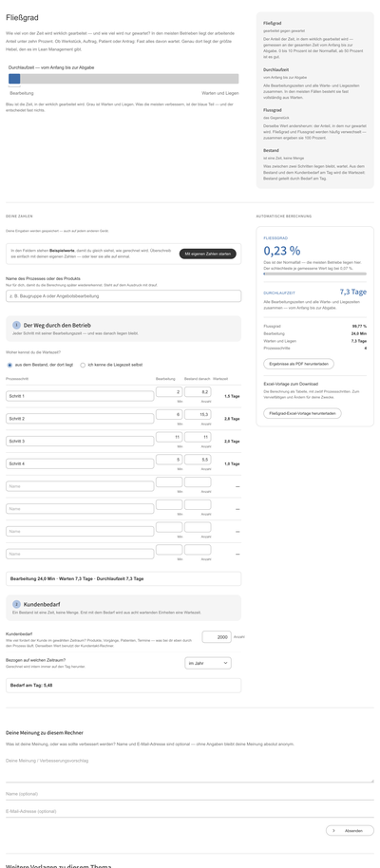This screenshot has width=380, height=868.
Task: Click the step 2 circle icon beside 'Kundenbedarf'
Action: [x=16, y=604]
